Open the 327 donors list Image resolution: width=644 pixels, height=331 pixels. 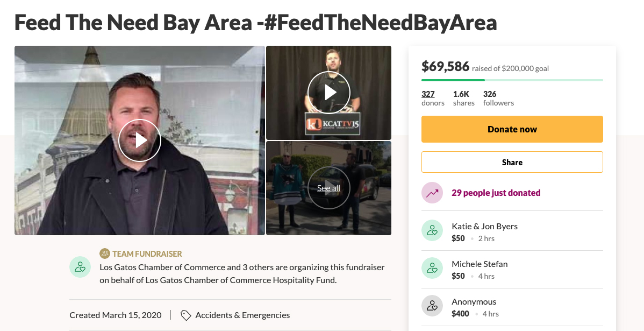pos(433,98)
